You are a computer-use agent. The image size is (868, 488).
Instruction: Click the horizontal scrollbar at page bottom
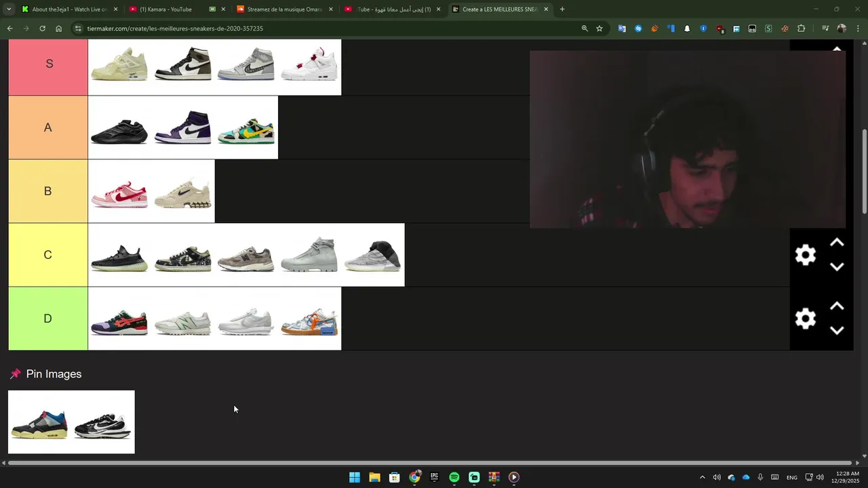(x=431, y=463)
